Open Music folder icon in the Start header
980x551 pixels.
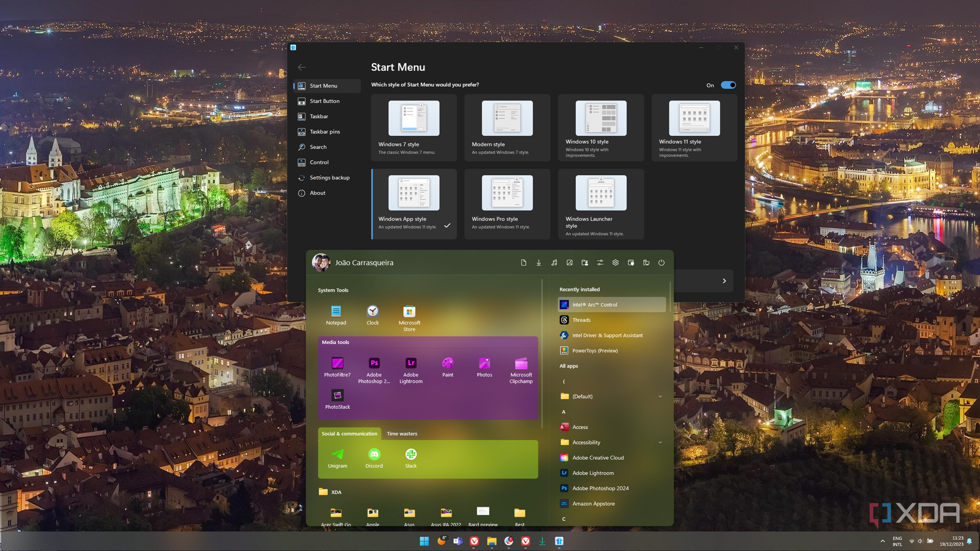tap(554, 263)
